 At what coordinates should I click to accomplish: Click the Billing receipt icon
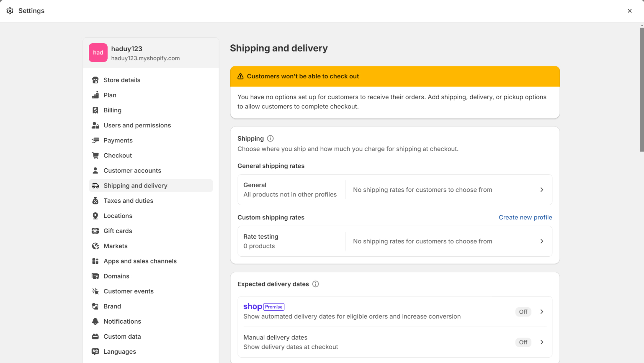point(95,110)
